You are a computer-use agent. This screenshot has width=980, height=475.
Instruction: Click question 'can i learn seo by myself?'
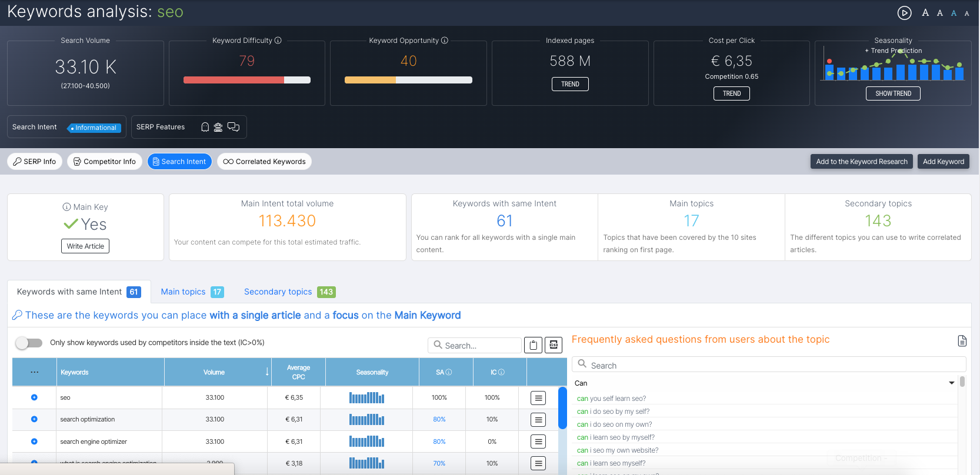(x=615, y=437)
